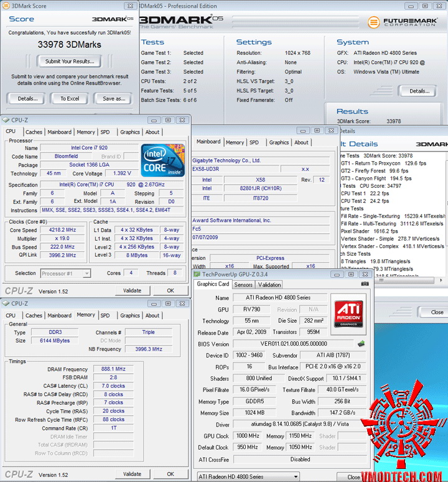Screen dimensions: 448x482
Task: Minimize the GPU-Z window
Action: pyautogui.click(x=337, y=274)
